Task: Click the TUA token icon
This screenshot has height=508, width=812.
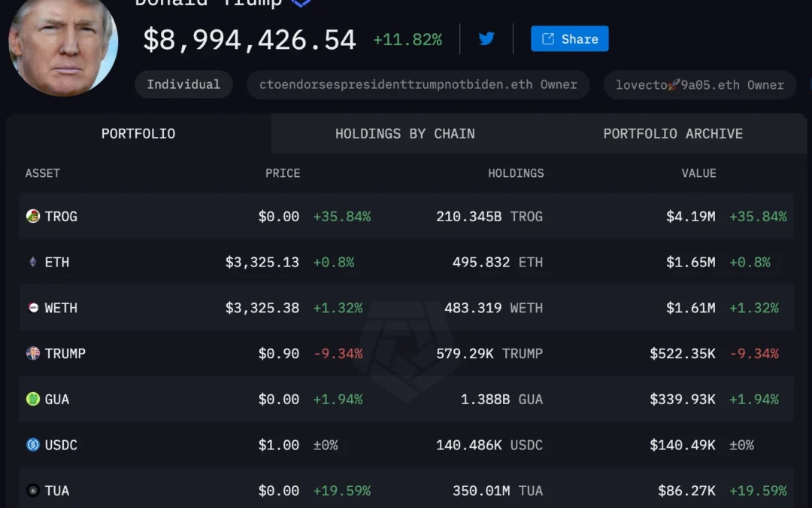Action: point(33,491)
